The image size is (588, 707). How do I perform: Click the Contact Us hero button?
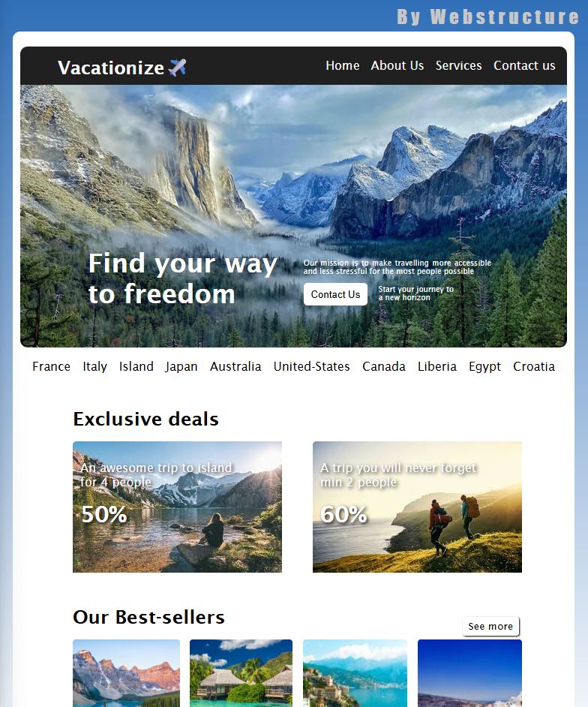point(335,294)
